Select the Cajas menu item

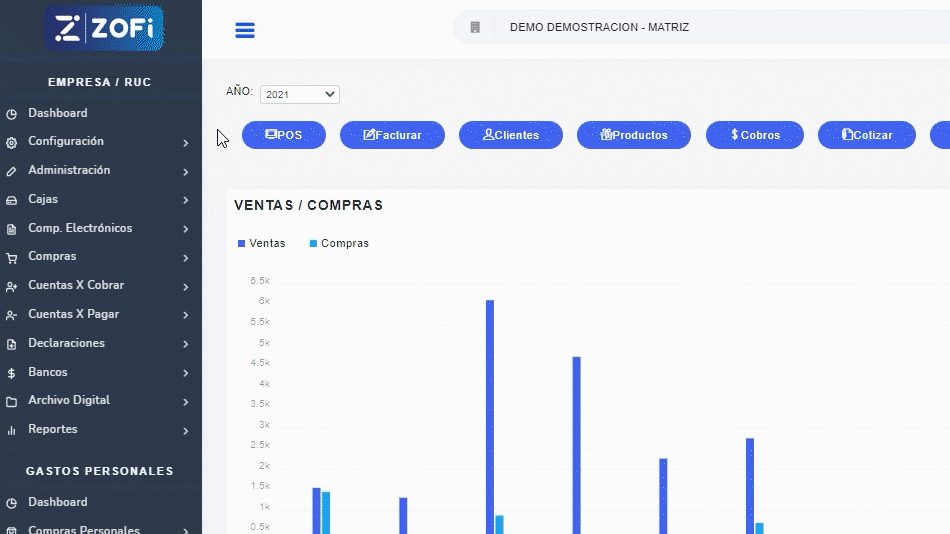pyautogui.click(x=43, y=199)
